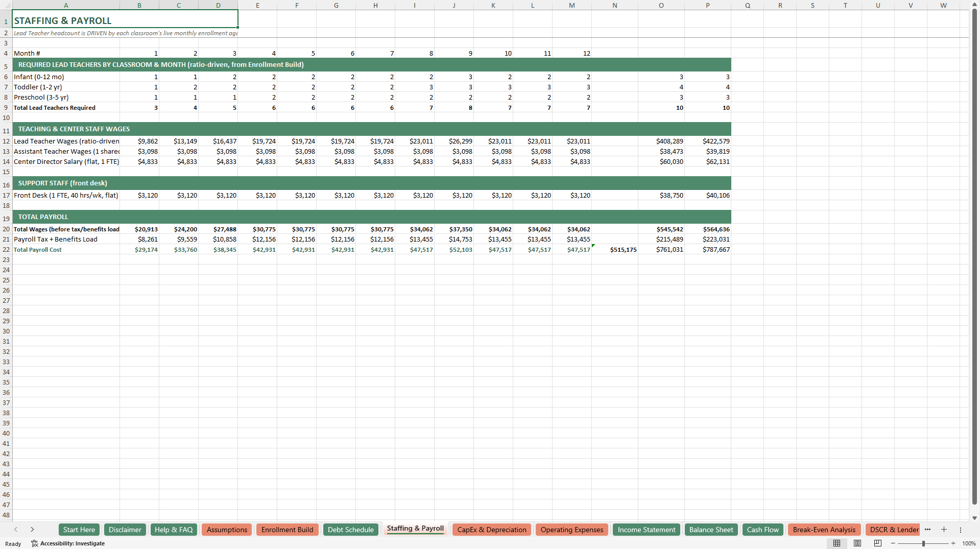
Task: Click the month 12 header cell
Action: 571,53
